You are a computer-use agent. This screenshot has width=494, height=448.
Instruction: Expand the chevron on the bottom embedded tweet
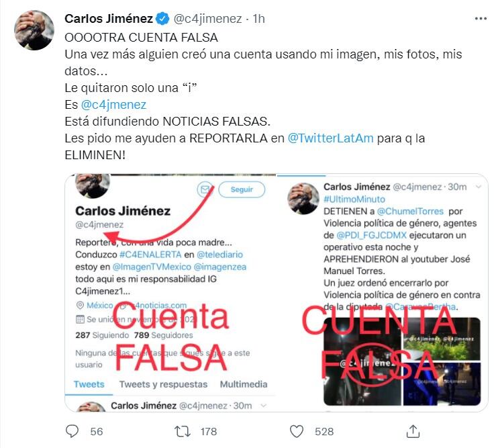(x=264, y=406)
